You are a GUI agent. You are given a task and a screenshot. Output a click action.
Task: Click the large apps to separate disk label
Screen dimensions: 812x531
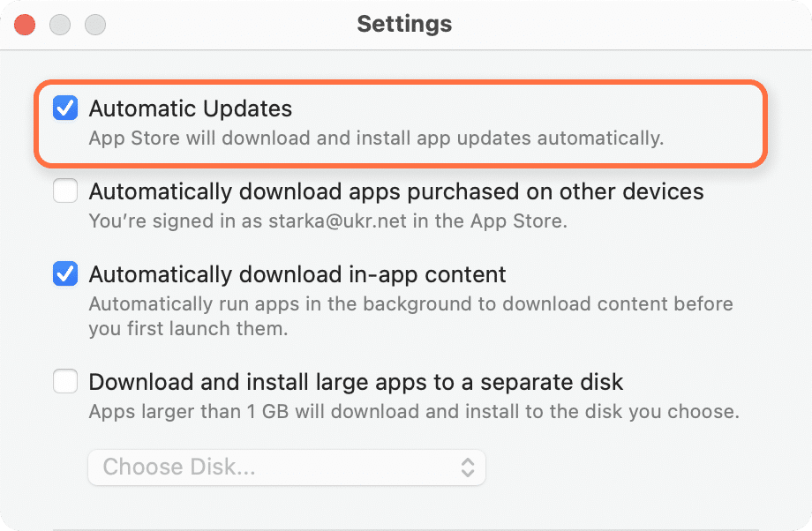356,382
